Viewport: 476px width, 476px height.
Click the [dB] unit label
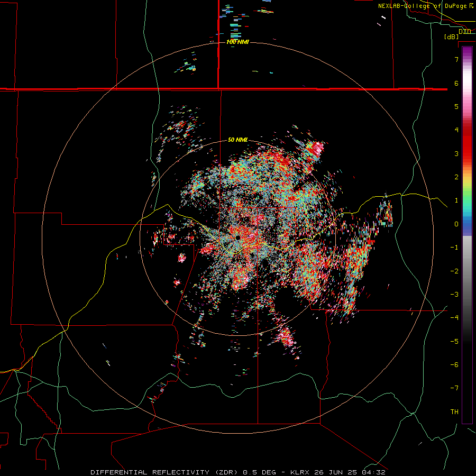click(451, 37)
